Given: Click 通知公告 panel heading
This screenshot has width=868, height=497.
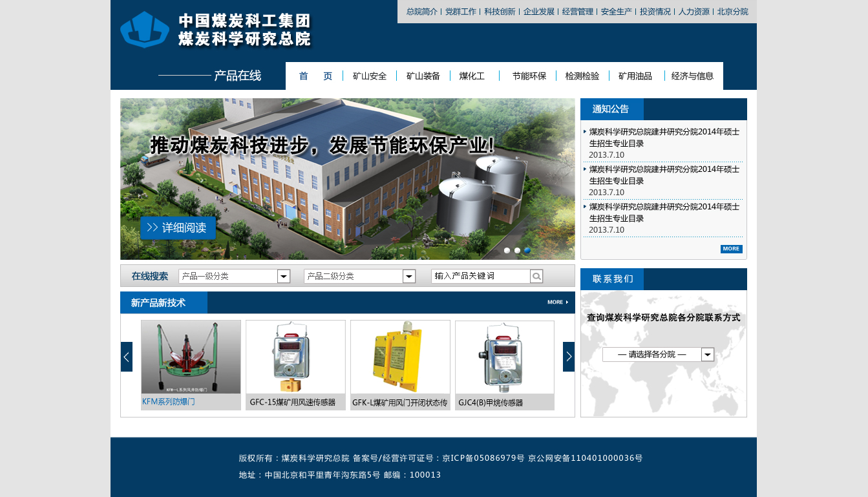Looking at the screenshot, I should click(x=611, y=109).
